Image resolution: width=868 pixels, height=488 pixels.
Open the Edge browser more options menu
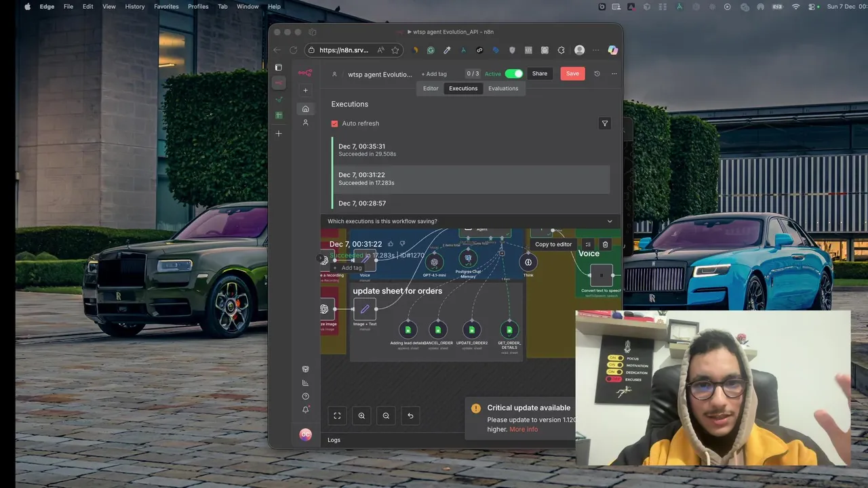coord(596,50)
